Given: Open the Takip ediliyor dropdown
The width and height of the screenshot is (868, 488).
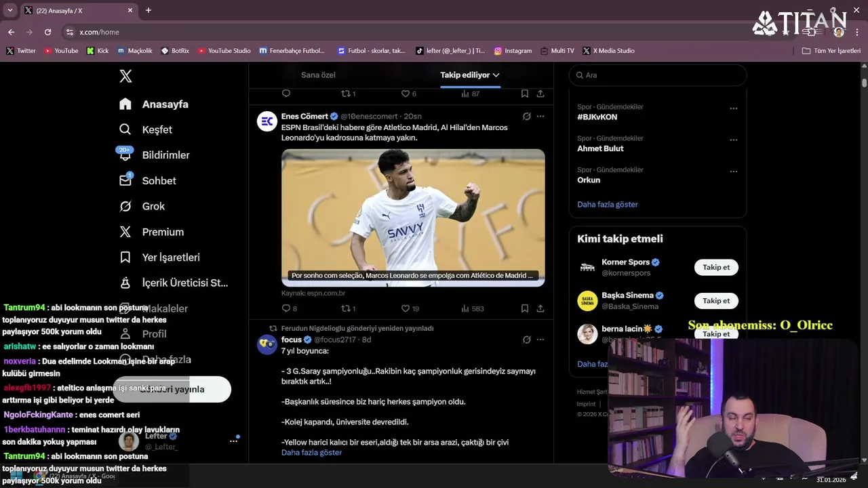Looking at the screenshot, I should click(x=470, y=75).
